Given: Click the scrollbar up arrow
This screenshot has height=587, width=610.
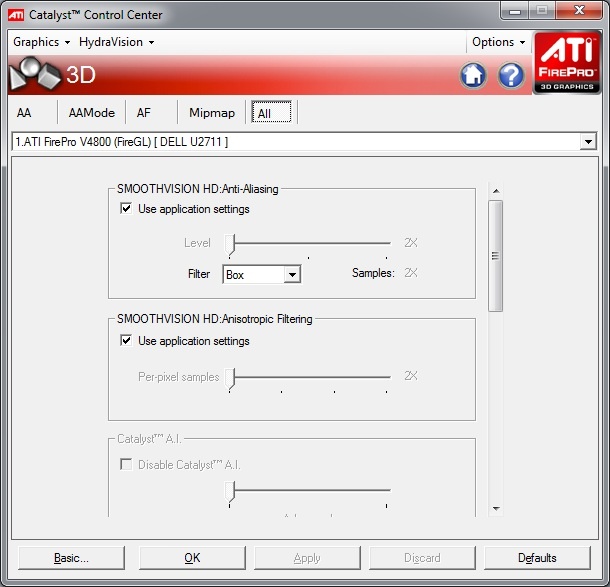Looking at the screenshot, I should 496,191.
